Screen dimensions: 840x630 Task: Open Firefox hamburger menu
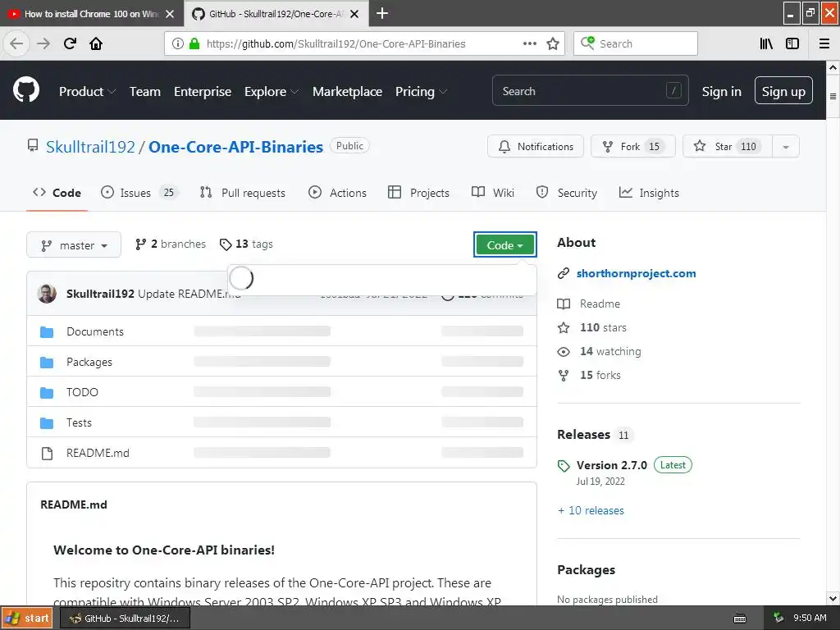coord(824,43)
